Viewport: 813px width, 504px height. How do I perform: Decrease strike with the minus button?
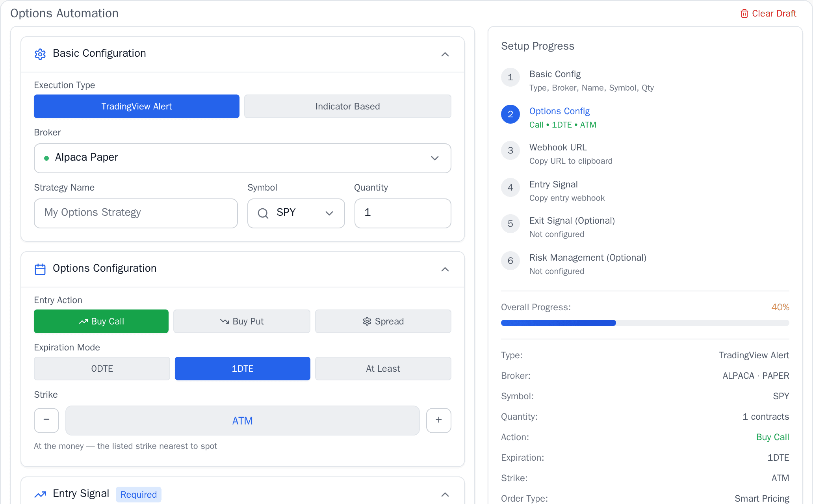tap(46, 420)
